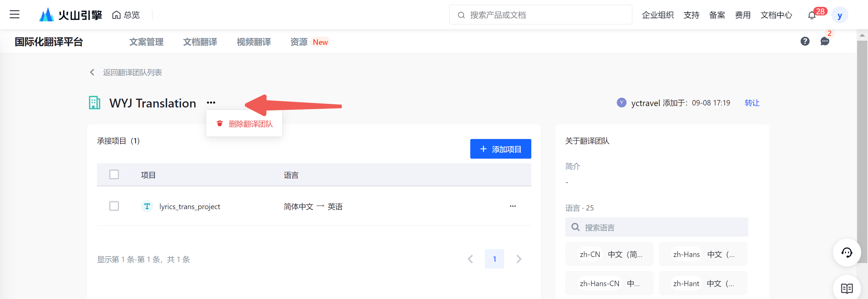Open the chat messages icon

coord(825,41)
